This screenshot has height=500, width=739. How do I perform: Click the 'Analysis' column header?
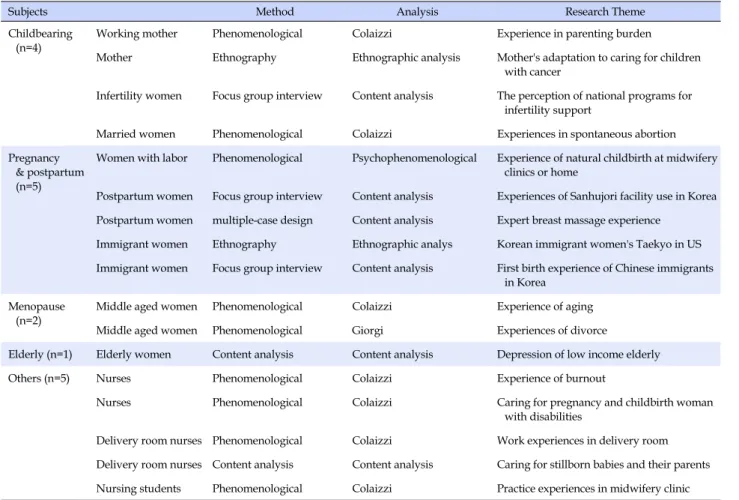pos(417,12)
